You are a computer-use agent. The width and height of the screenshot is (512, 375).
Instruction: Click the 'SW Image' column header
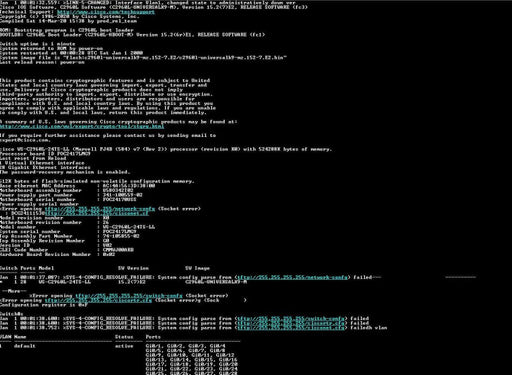197,268
